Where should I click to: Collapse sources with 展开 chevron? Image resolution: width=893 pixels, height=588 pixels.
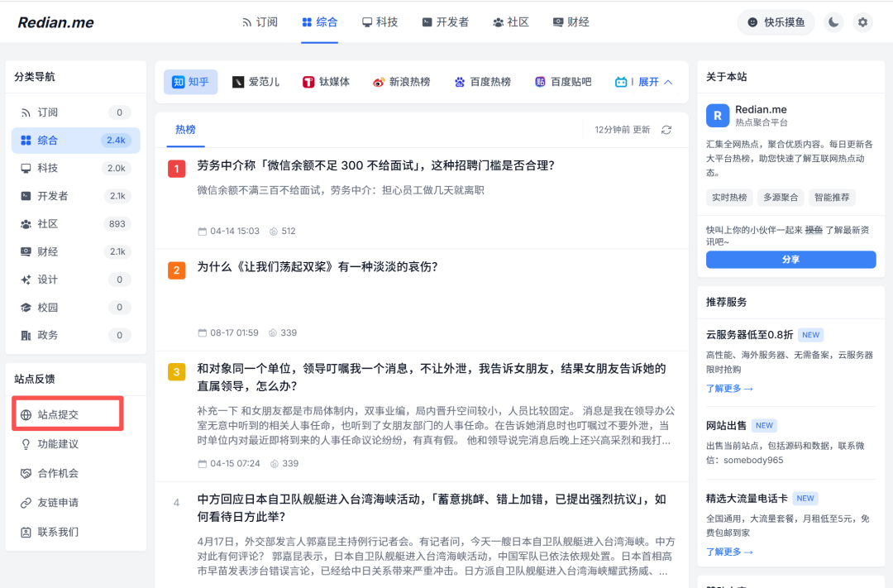point(656,82)
